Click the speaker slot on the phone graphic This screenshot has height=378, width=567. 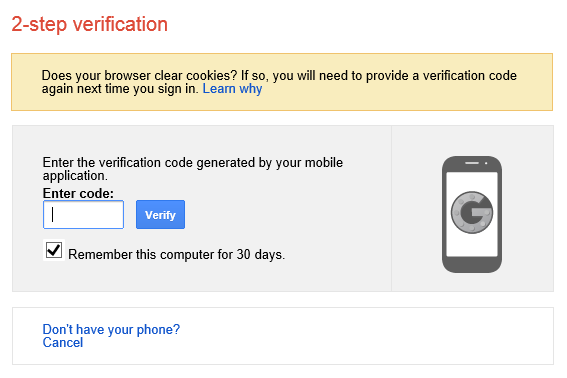tap(472, 163)
